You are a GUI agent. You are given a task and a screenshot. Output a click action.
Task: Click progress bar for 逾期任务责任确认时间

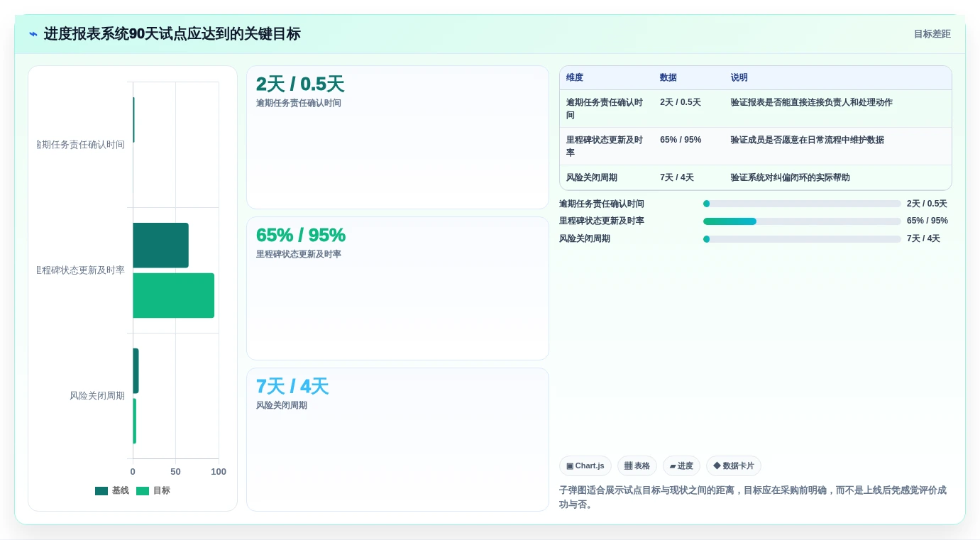pos(802,204)
